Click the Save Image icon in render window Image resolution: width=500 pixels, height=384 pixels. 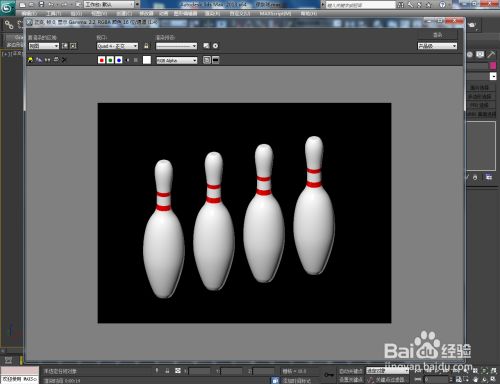click(x=30, y=60)
